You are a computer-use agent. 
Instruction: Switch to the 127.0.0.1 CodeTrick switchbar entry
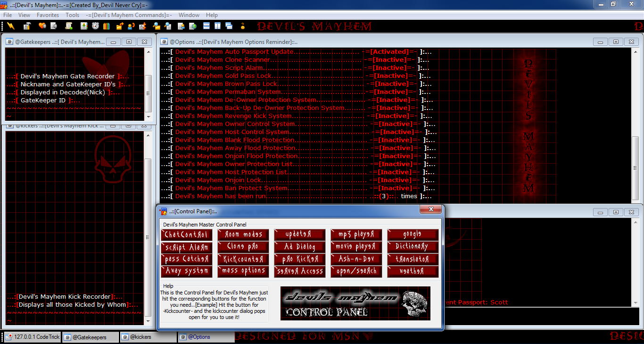(x=33, y=337)
